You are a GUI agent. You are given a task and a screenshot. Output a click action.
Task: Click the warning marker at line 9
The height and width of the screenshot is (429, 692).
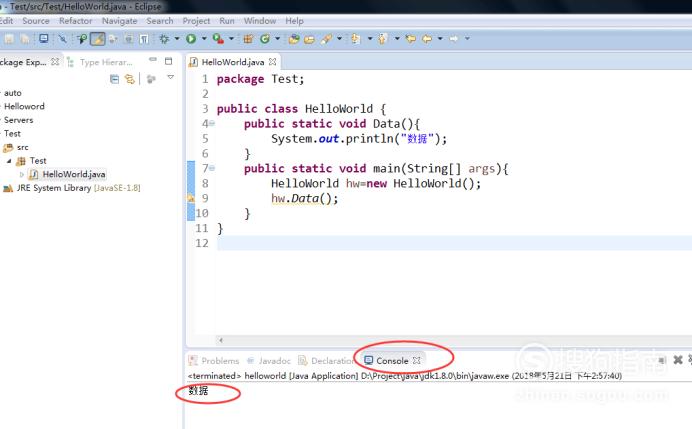[x=191, y=199]
